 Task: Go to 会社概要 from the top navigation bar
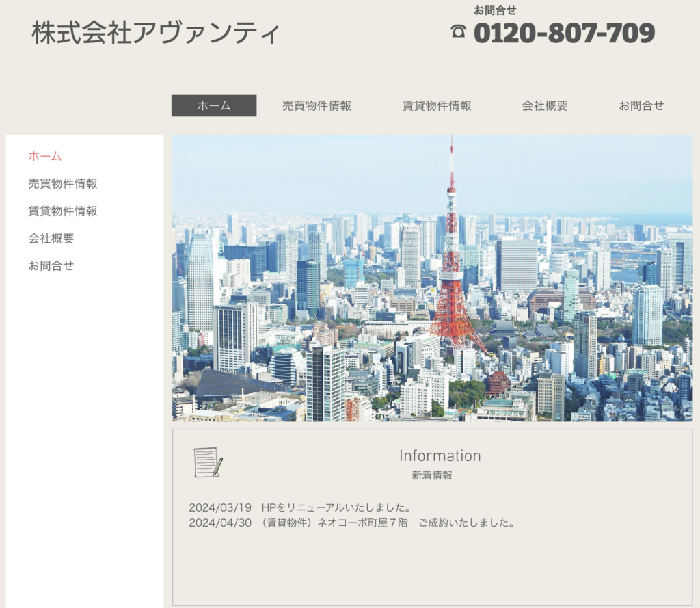pyautogui.click(x=545, y=106)
